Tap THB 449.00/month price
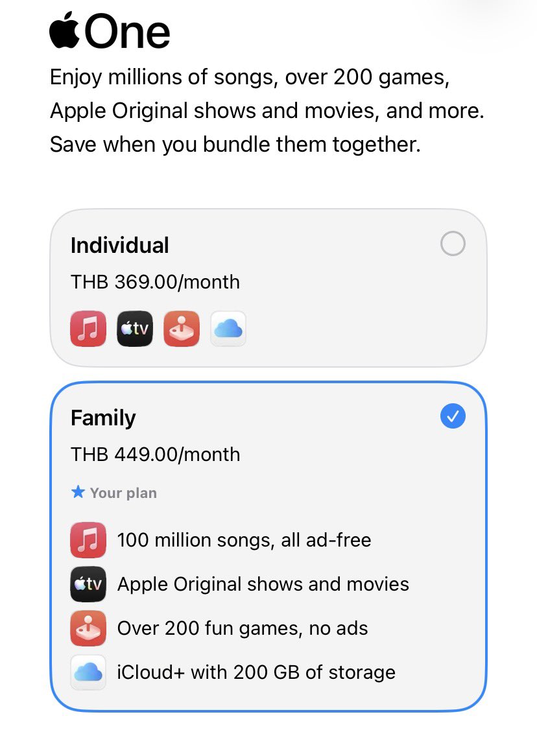The height and width of the screenshot is (756, 537). pos(155,455)
